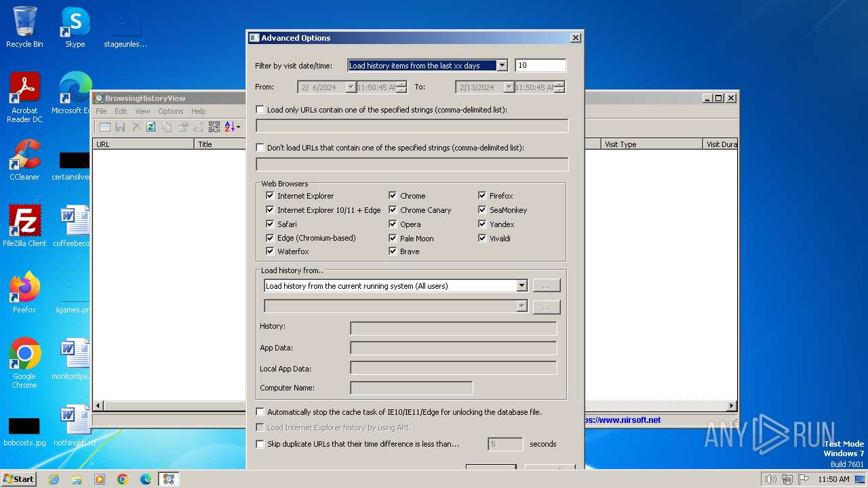Uncheck the Opera browser checkbox
The width and height of the screenshot is (868, 488).
coord(393,224)
